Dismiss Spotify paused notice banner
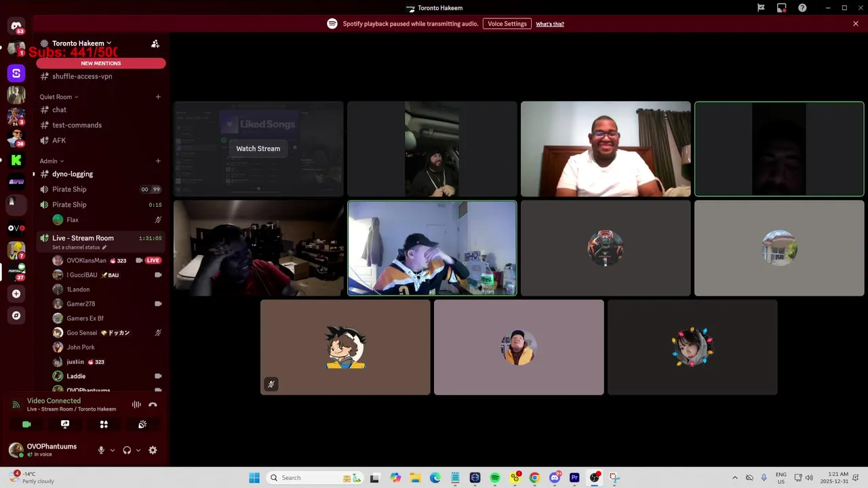868x488 pixels. 856,24
